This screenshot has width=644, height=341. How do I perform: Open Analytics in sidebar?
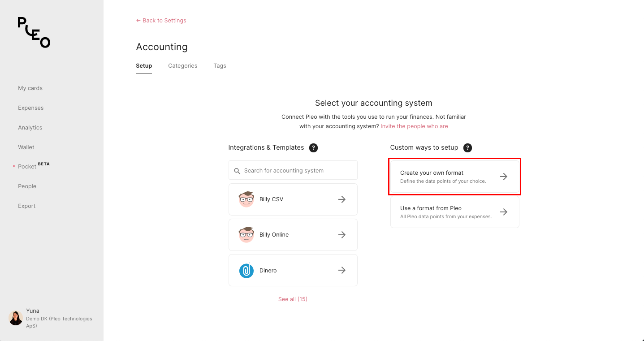tap(30, 128)
